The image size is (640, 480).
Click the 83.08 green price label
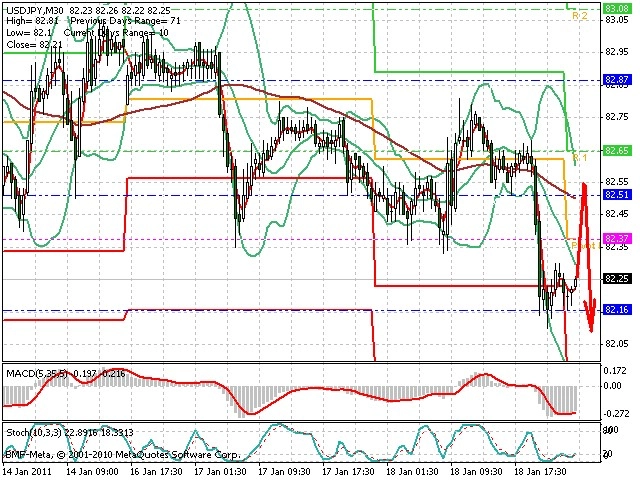[617, 9]
